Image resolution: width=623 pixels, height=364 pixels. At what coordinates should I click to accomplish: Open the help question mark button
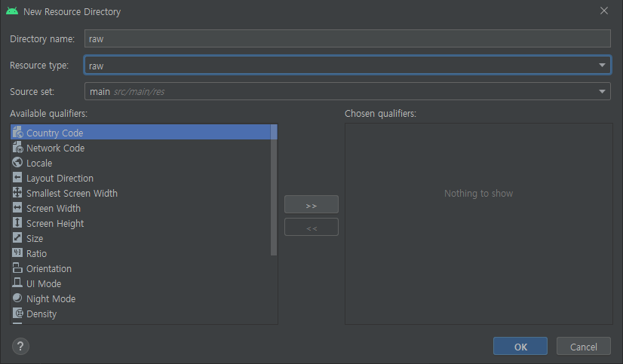20,346
